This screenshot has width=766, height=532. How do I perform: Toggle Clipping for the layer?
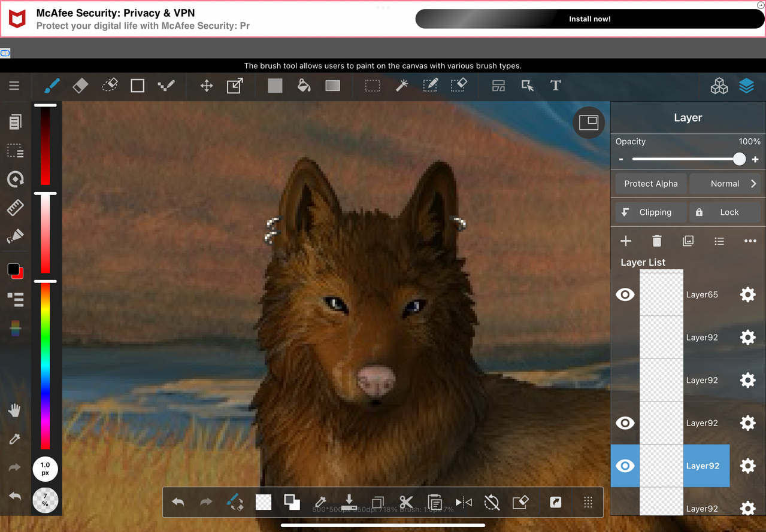[651, 212]
